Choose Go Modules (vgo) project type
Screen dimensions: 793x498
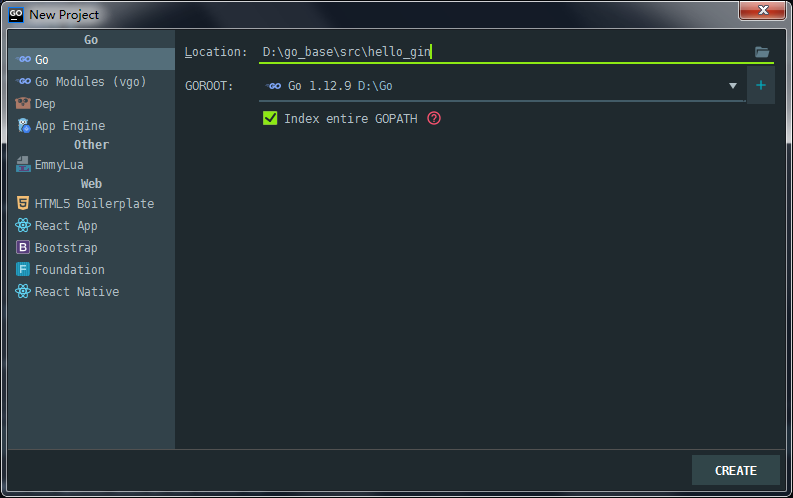click(91, 81)
